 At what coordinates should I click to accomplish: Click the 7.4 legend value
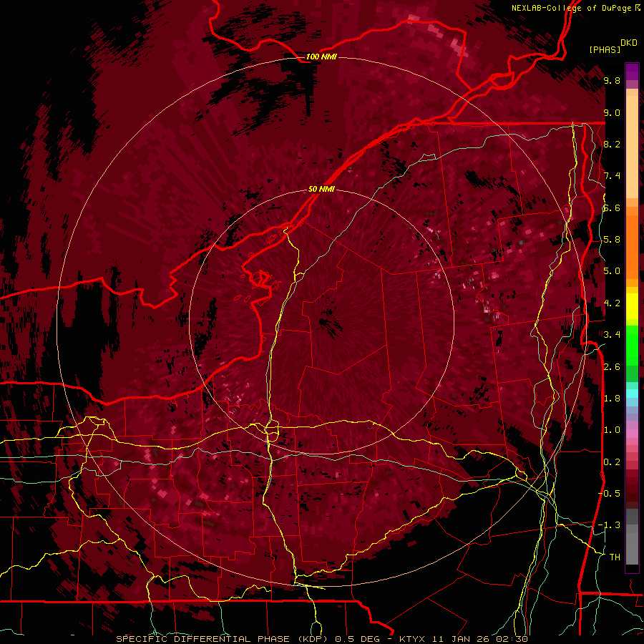[612, 176]
